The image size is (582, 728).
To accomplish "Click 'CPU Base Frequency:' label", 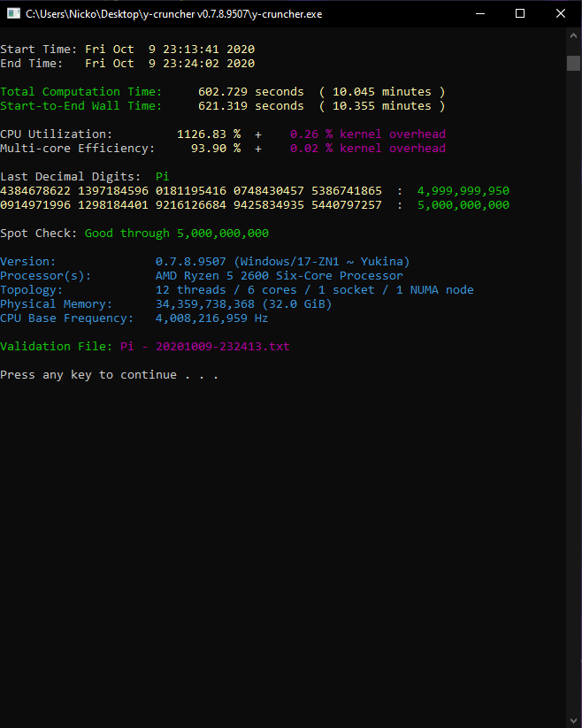I will (x=67, y=318).
